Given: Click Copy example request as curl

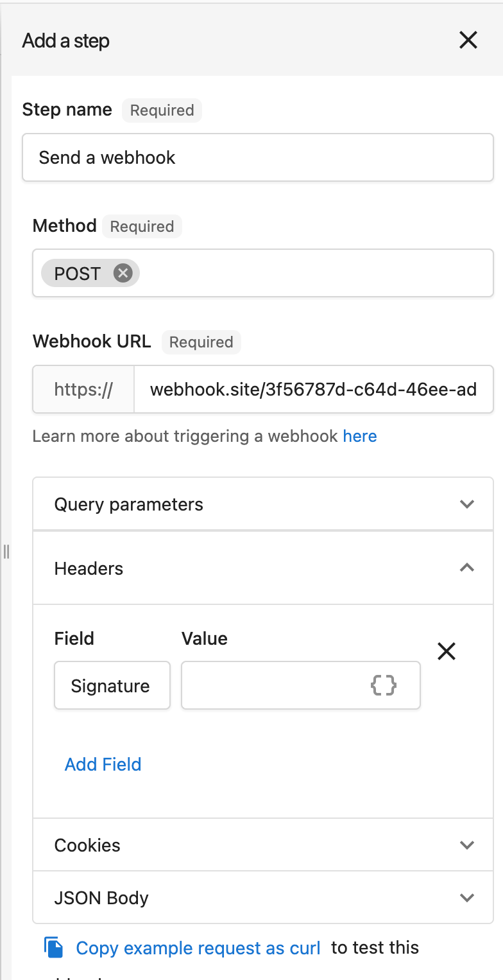Looking at the screenshot, I should click(x=198, y=948).
